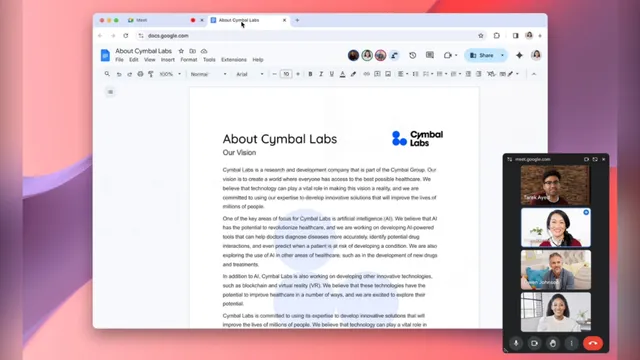Toggle italic formatting
Viewport: 640px width, 360px height.
click(321, 74)
